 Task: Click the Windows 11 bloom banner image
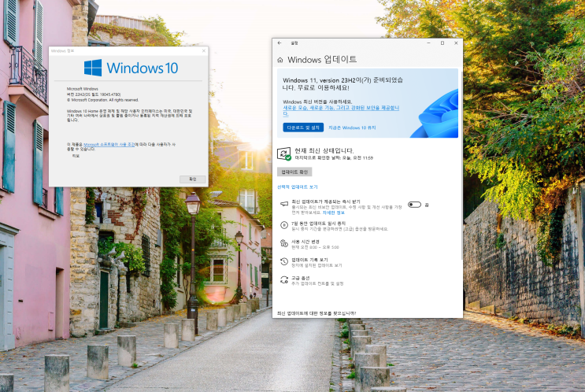coord(435,114)
